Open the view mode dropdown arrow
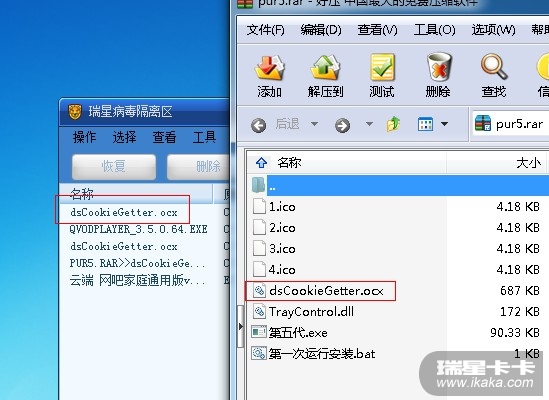The width and height of the screenshot is (549, 400). click(x=444, y=124)
